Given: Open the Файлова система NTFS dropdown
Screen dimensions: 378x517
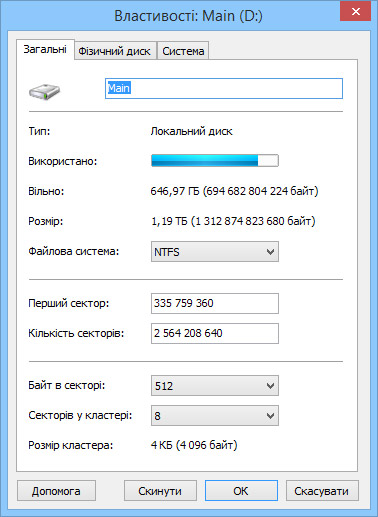Looking at the screenshot, I should click(215, 252).
